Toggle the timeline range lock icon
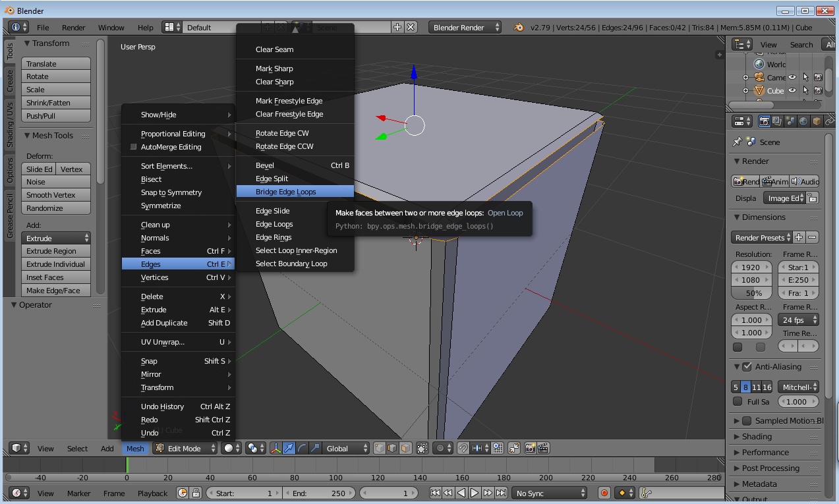The width and height of the screenshot is (839, 504). tap(196, 493)
